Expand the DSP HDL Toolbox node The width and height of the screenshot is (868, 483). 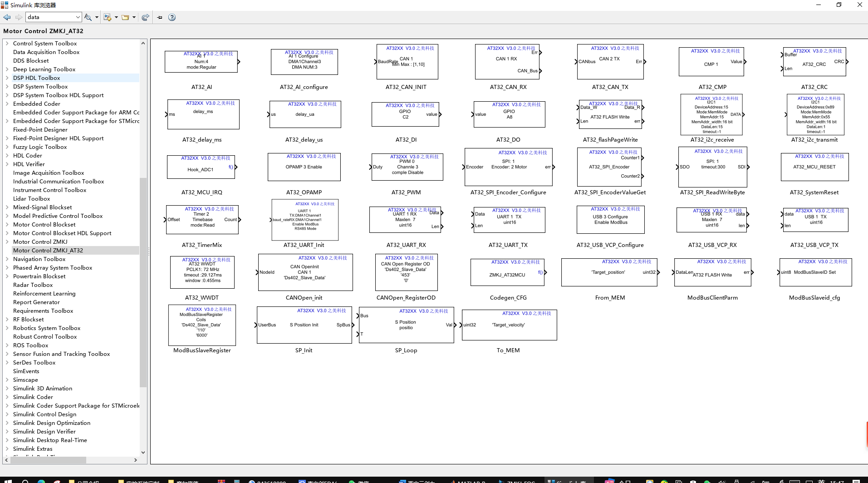point(7,78)
